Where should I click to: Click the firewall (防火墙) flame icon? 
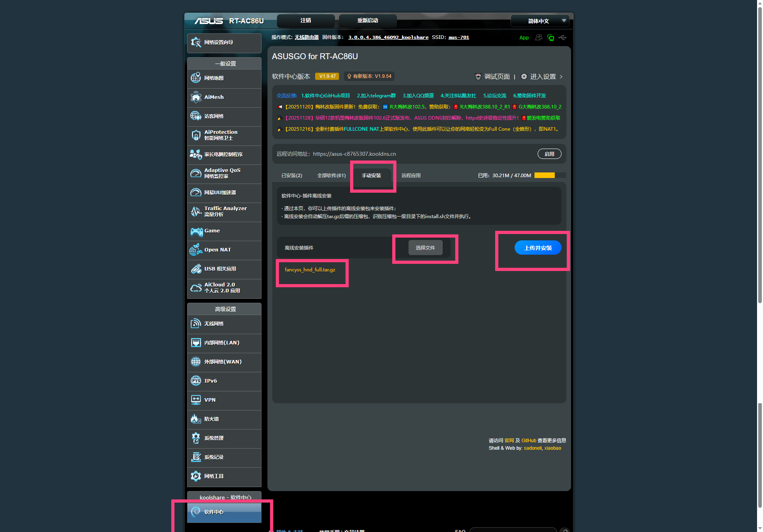[196, 419]
